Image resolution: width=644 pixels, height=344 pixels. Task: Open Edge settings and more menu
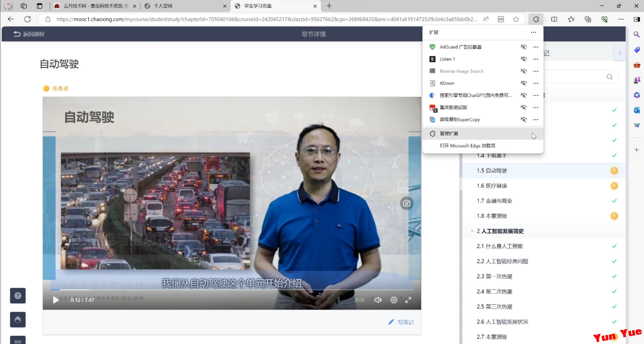[x=621, y=19]
